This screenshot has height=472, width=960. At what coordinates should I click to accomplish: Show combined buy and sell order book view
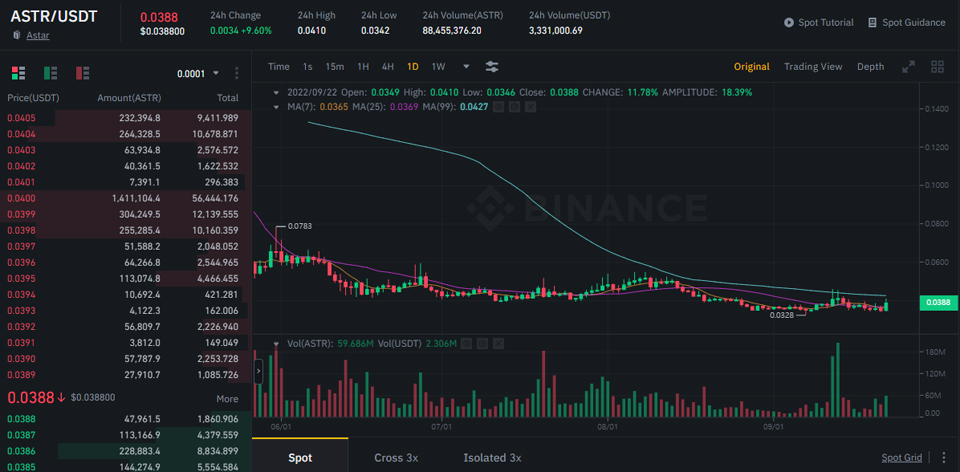pyautogui.click(x=18, y=73)
